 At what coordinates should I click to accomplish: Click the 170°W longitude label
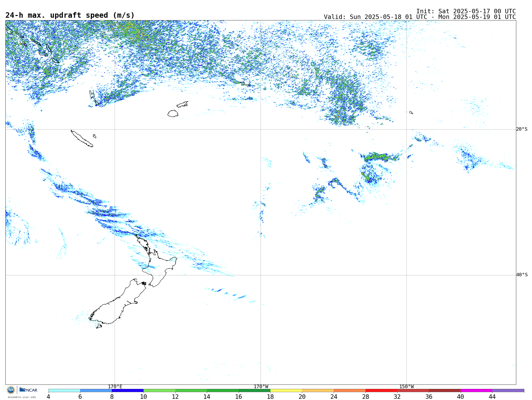tap(261, 387)
